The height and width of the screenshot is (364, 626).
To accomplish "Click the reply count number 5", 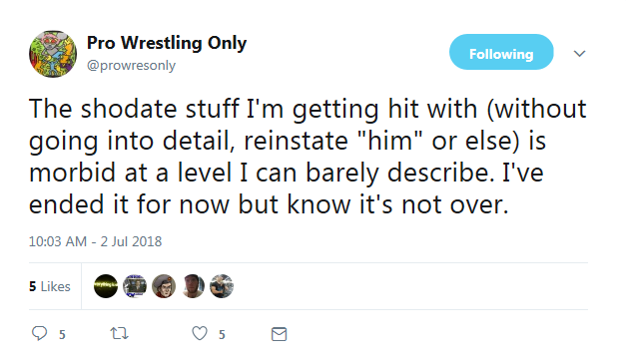I will click(62, 334).
